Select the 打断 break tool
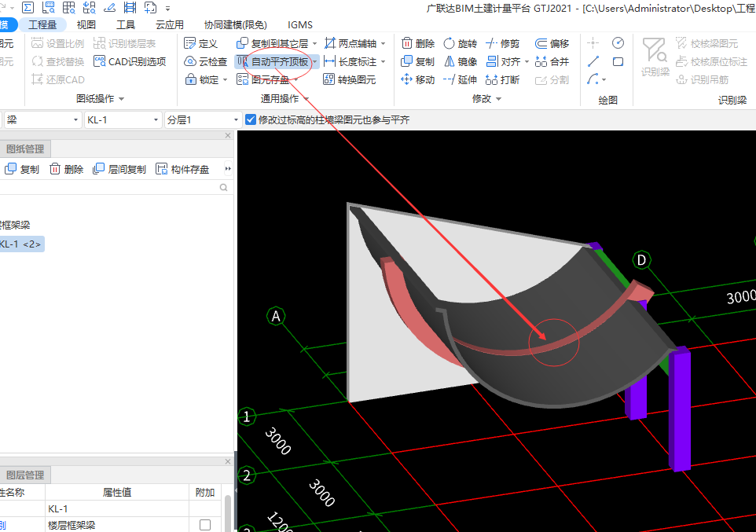This screenshot has width=756, height=532. pos(503,79)
